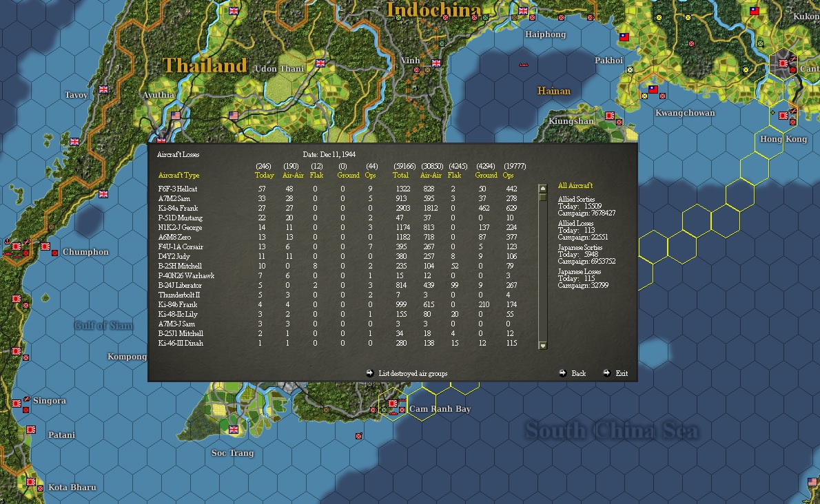Select the Japanese flag base at Singora

pyautogui.click(x=17, y=403)
